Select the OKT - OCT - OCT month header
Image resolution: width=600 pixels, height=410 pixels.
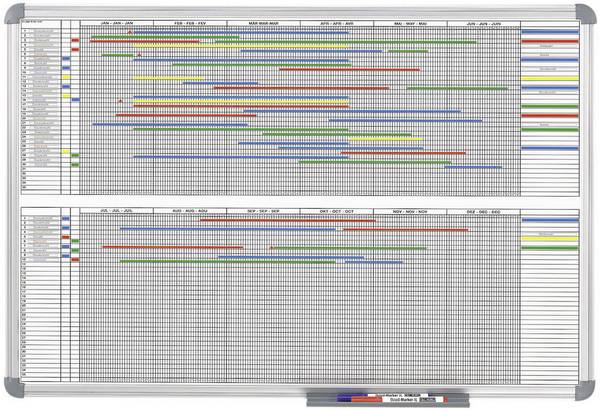pyautogui.click(x=337, y=211)
